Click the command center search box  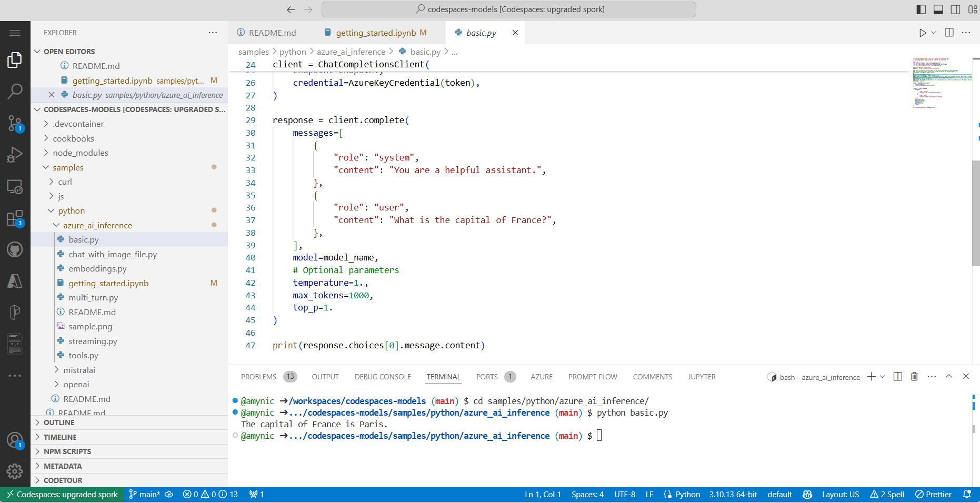(508, 9)
